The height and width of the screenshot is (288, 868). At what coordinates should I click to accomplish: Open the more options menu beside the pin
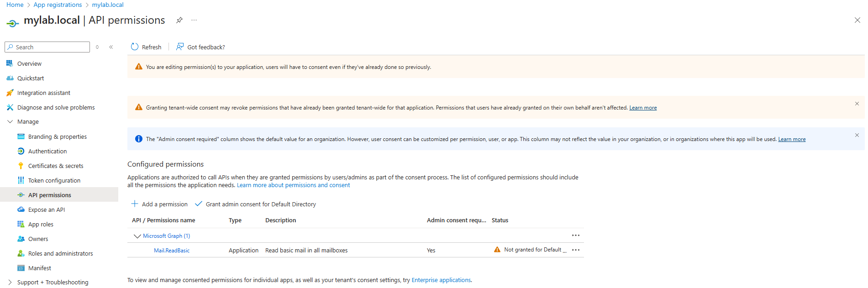[194, 20]
